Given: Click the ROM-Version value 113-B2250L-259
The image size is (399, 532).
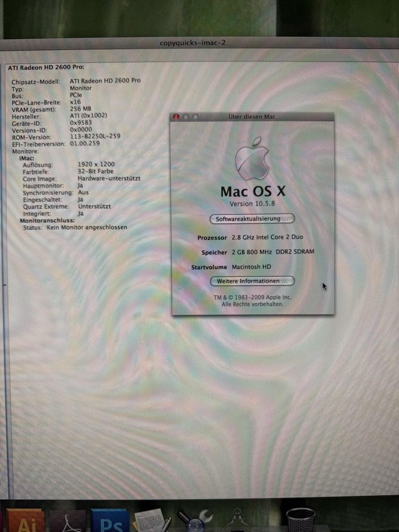Looking at the screenshot, I should [x=95, y=137].
